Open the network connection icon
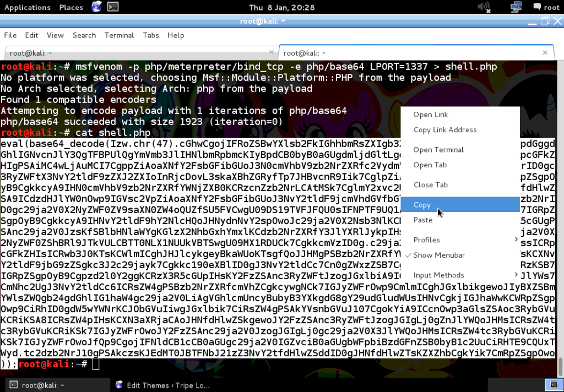The height and width of the screenshot is (392, 564). [516, 7]
